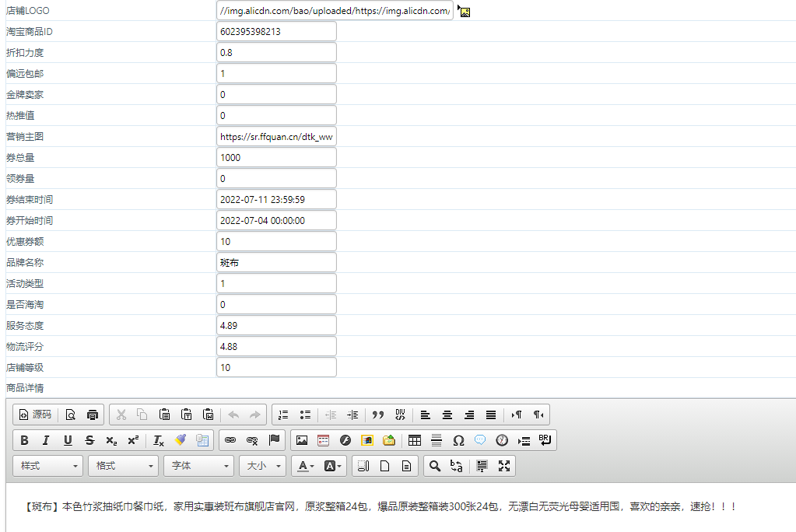Image resolution: width=796 pixels, height=532 pixels.
Task: Align text to the right
Action: [x=469, y=415]
